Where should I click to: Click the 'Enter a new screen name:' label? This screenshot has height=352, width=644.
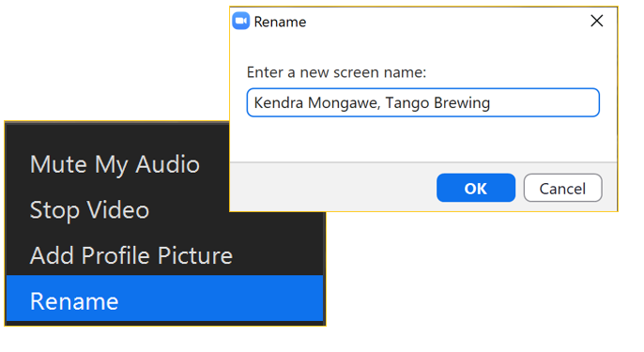tap(336, 72)
